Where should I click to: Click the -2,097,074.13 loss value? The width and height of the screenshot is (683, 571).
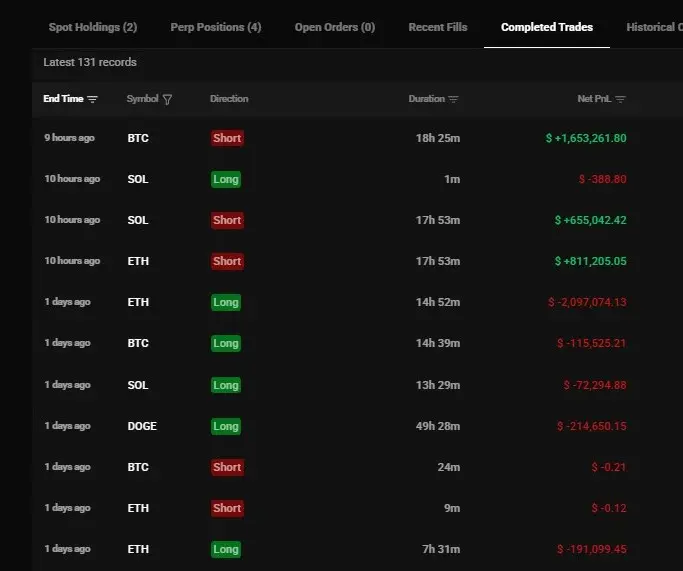point(591,302)
